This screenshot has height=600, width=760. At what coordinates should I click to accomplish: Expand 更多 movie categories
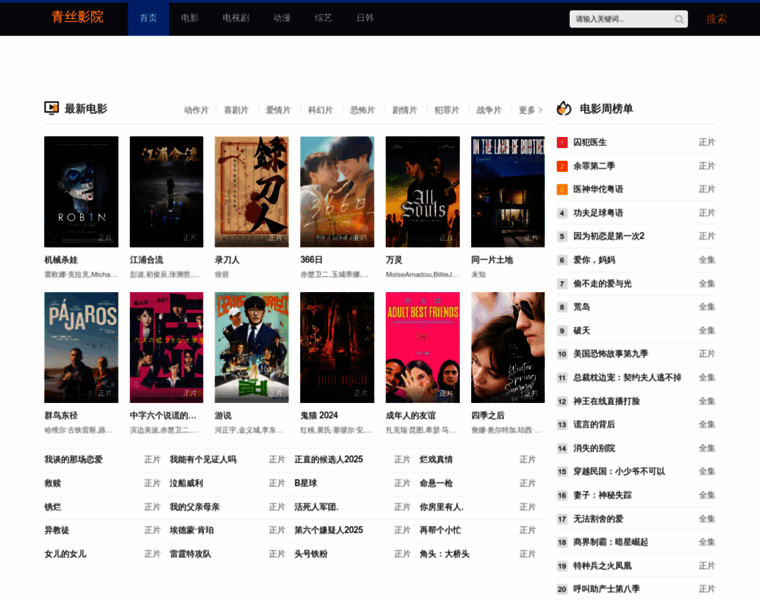(531, 110)
